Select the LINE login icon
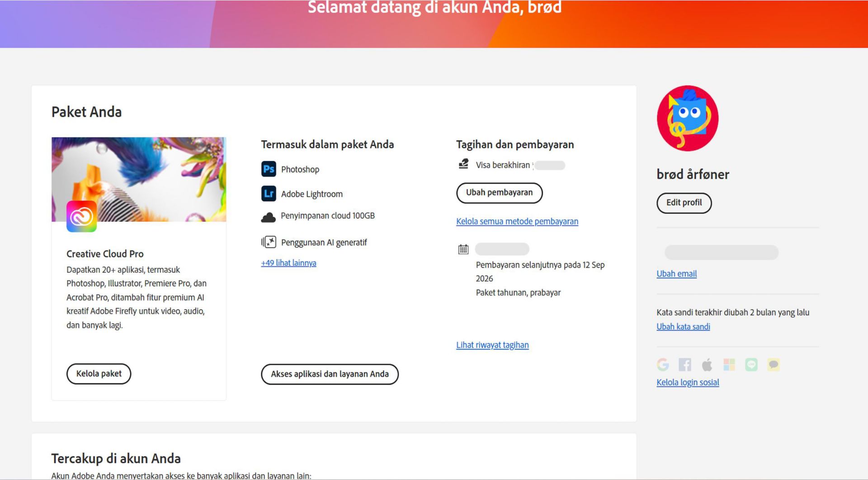868x480 pixels. (x=751, y=364)
